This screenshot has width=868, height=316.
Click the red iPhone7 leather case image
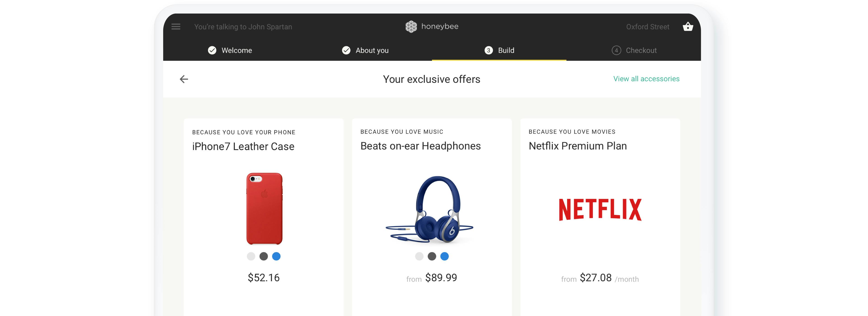click(x=264, y=209)
